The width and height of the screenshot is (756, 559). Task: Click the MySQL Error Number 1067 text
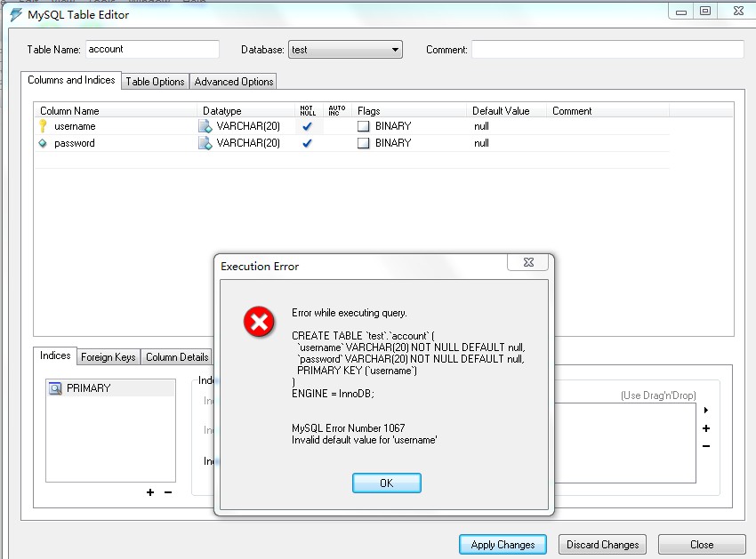(x=348, y=428)
